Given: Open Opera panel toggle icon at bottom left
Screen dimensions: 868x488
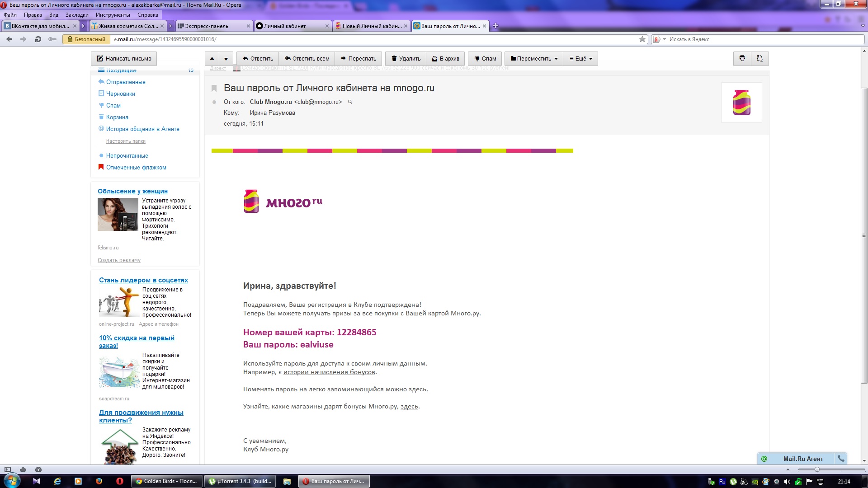Looking at the screenshot, I should coord(8,469).
